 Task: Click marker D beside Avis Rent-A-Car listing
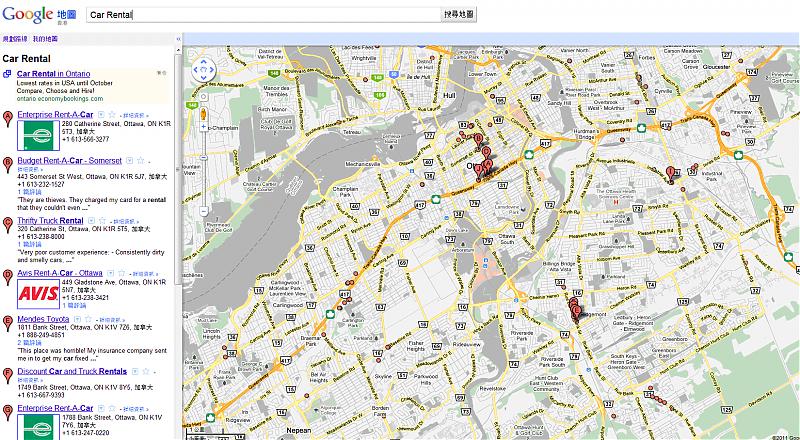tap(7, 277)
